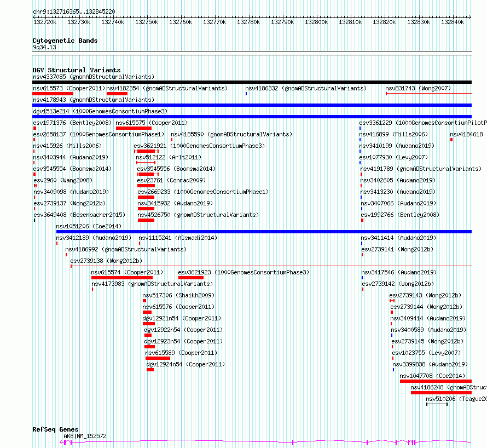
Task: Open variant label nsv4186248
Action: (449, 387)
